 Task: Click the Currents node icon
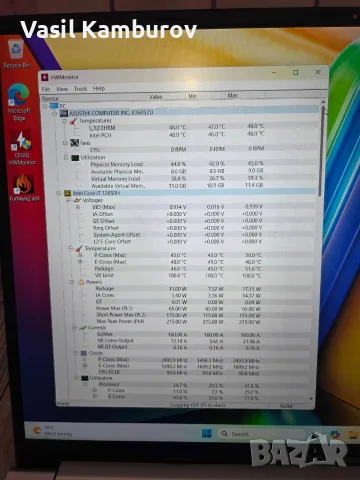(x=83, y=328)
